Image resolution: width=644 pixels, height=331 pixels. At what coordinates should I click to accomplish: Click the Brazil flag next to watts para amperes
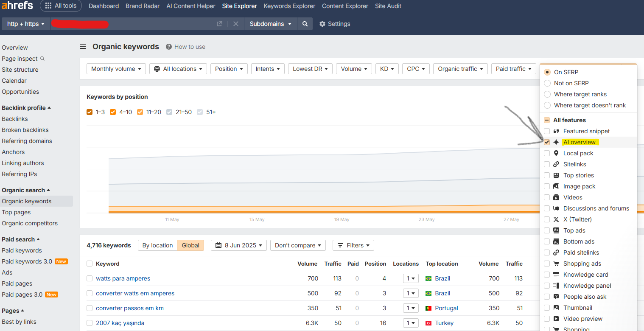pyautogui.click(x=428, y=278)
